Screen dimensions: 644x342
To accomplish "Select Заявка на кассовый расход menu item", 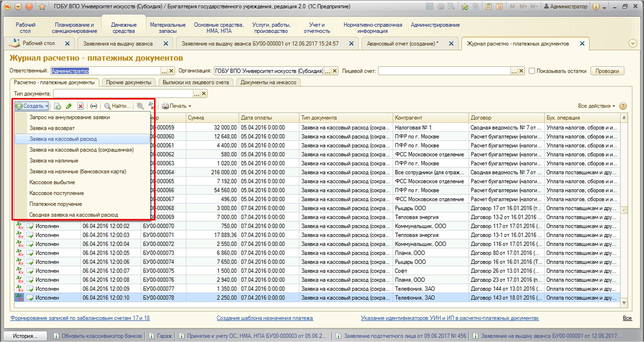I will 82,139.
